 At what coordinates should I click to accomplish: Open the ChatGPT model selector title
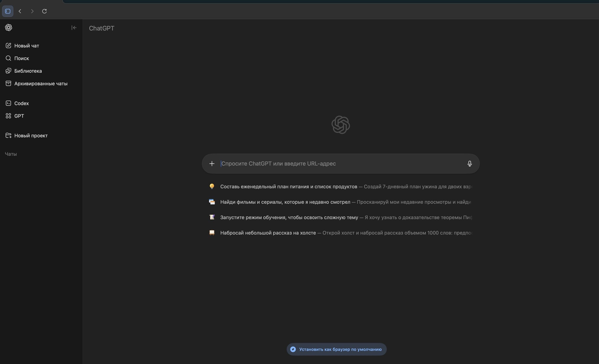pos(101,28)
